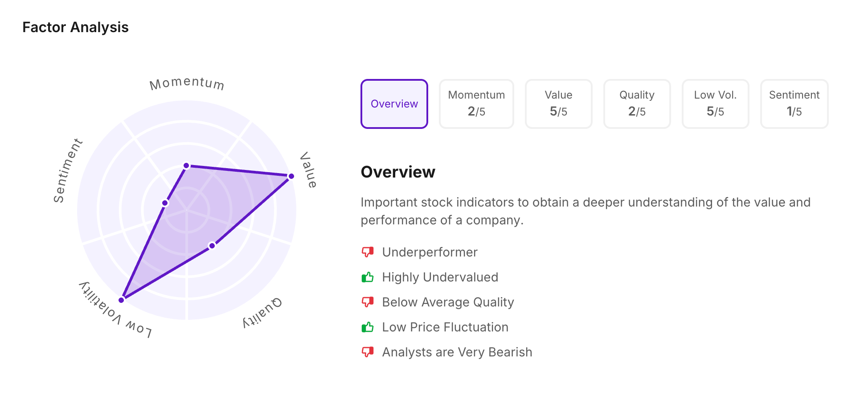Click the Highly Undervalued indicator text
This screenshot has width=868, height=397.
pyautogui.click(x=440, y=277)
